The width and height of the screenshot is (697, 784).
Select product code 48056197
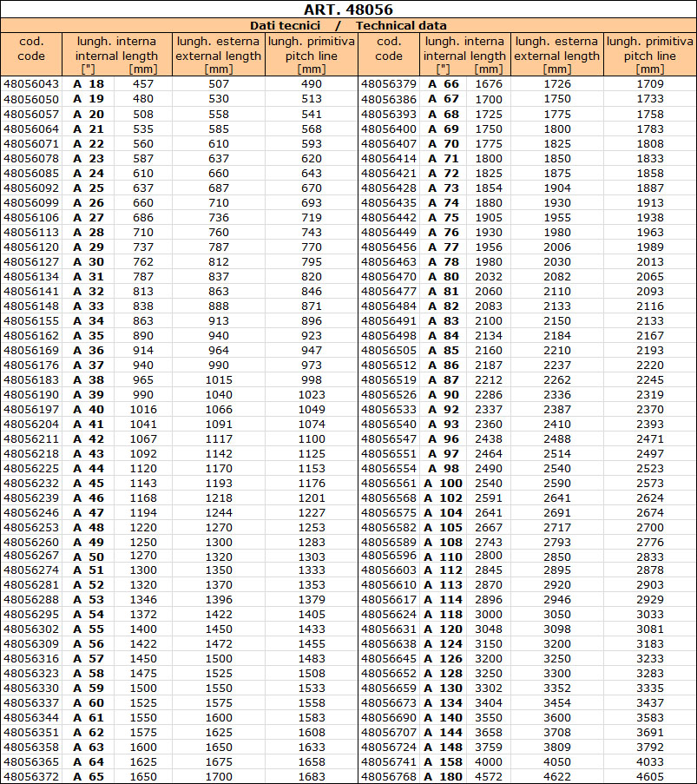31,409
